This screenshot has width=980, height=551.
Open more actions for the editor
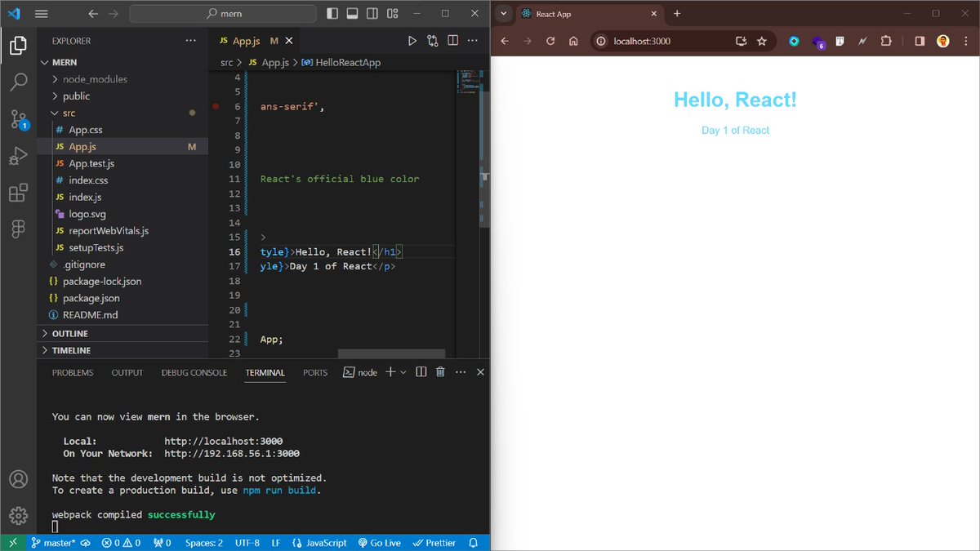point(473,41)
